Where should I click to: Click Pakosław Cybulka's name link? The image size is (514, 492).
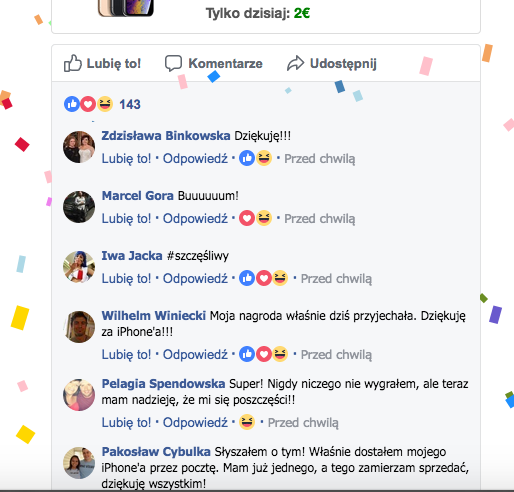point(156,452)
